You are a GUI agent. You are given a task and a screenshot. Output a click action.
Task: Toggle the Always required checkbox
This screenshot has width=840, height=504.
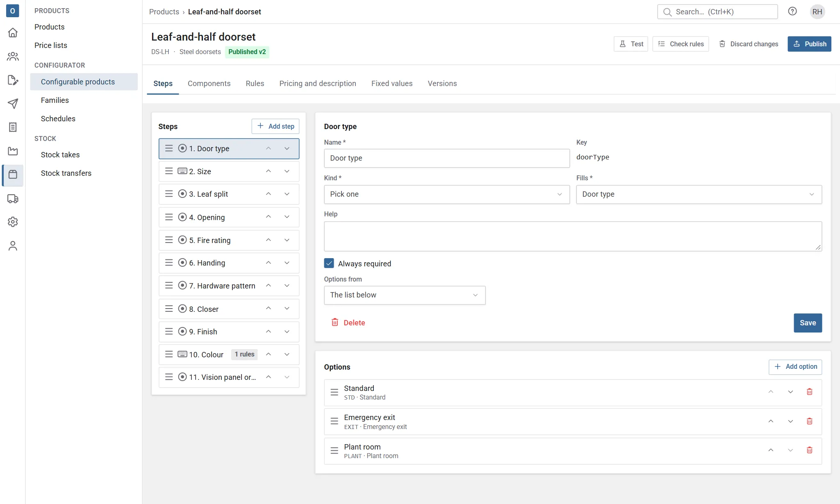pyautogui.click(x=329, y=263)
